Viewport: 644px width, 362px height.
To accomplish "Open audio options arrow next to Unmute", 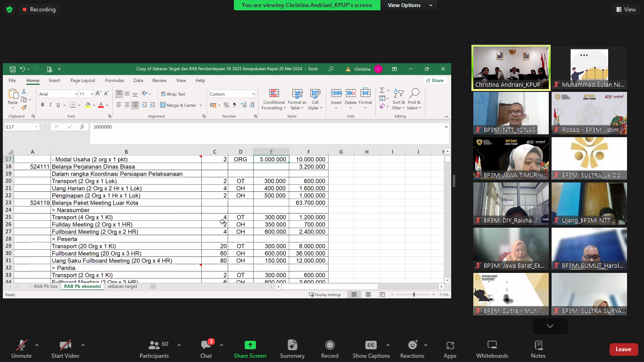I will [x=37, y=345].
